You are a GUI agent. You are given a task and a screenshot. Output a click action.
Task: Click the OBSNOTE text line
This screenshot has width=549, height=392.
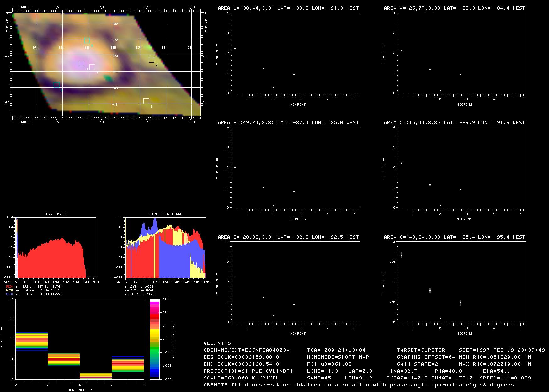tap(358, 385)
